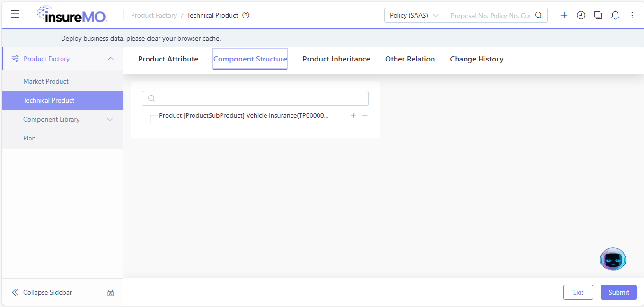Click the Exit button

578,292
